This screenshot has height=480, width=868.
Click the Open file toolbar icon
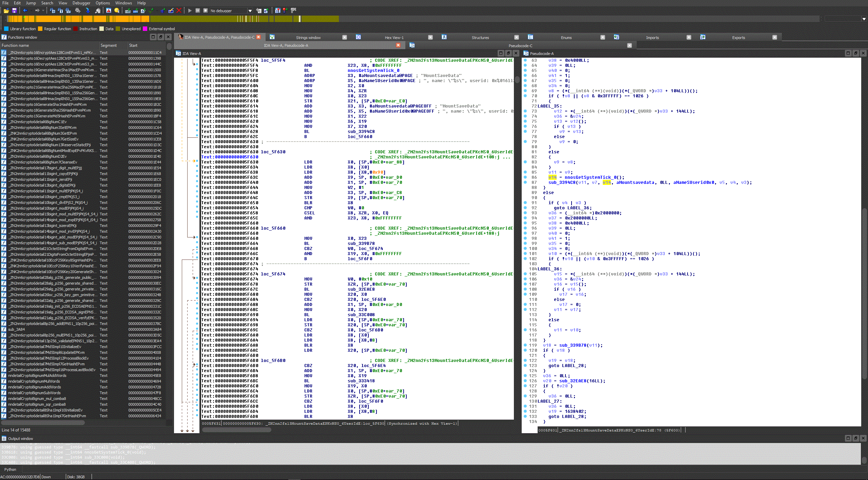pyautogui.click(x=6, y=11)
